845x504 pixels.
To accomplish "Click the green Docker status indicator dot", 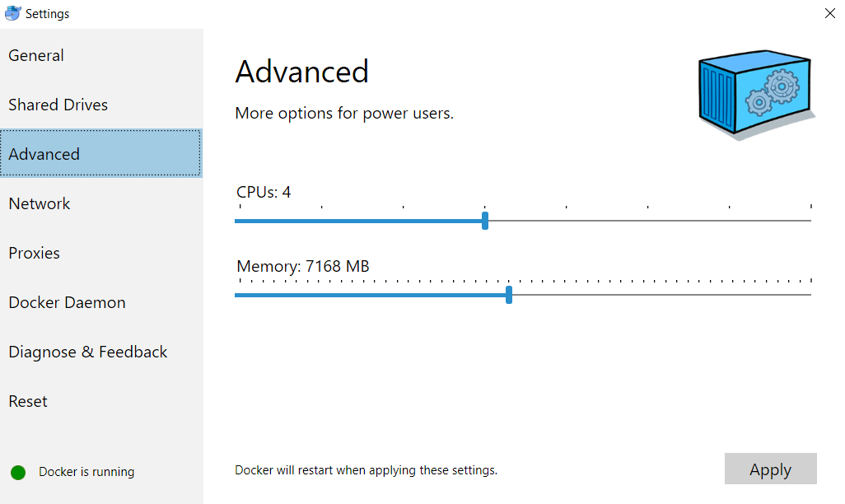I will (18, 472).
